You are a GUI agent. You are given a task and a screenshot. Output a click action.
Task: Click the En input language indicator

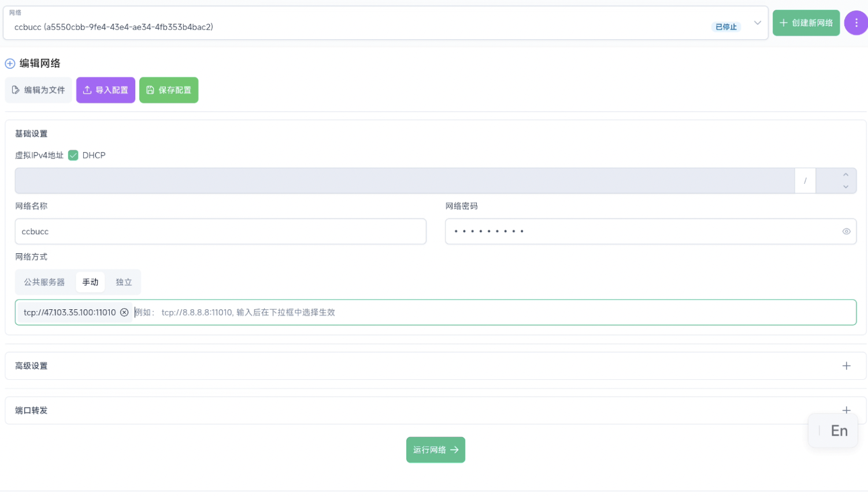(x=839, y=431)
